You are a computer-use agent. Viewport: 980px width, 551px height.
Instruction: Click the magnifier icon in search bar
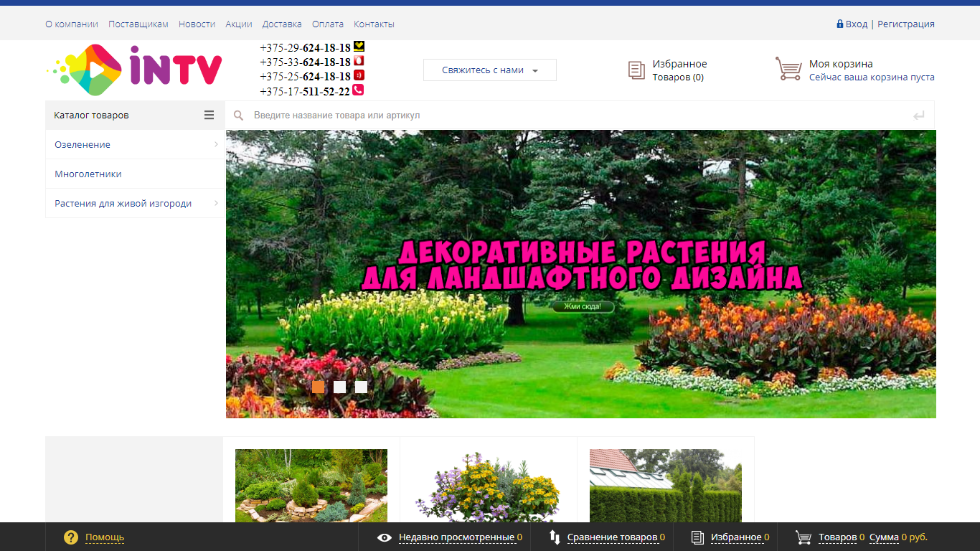[x=239, y=116]
